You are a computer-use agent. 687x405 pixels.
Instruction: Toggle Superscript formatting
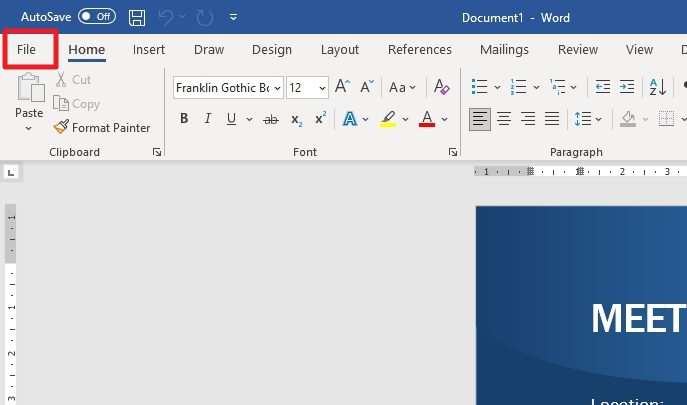coord(321,118)
